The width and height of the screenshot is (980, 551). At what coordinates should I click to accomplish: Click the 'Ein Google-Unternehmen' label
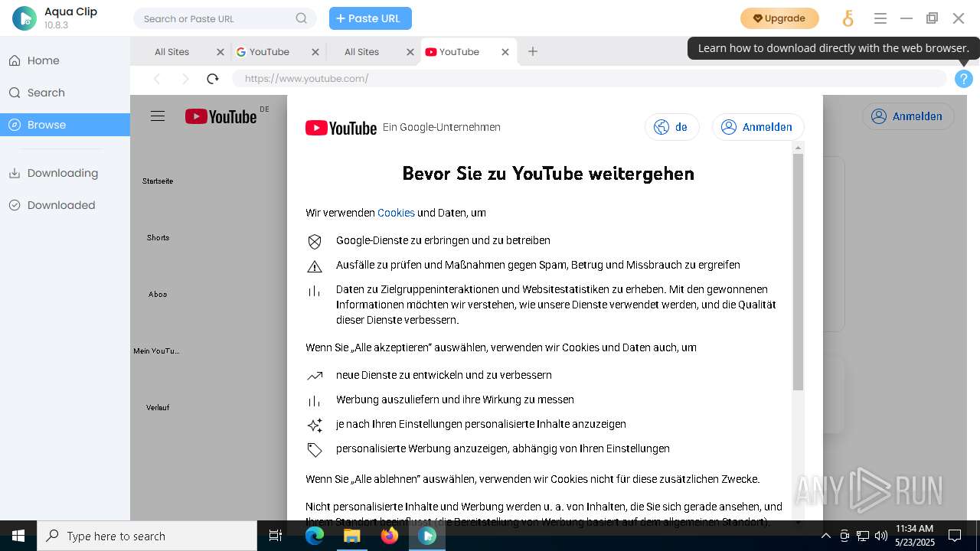442,127
